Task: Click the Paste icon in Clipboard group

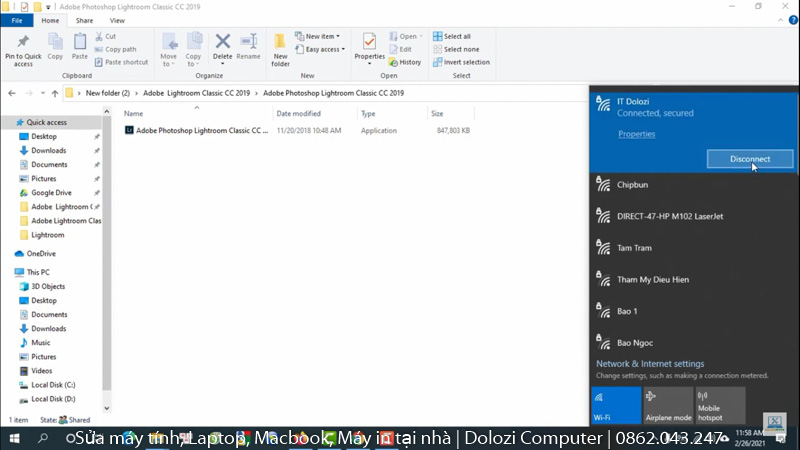Action: click(80, 45)
